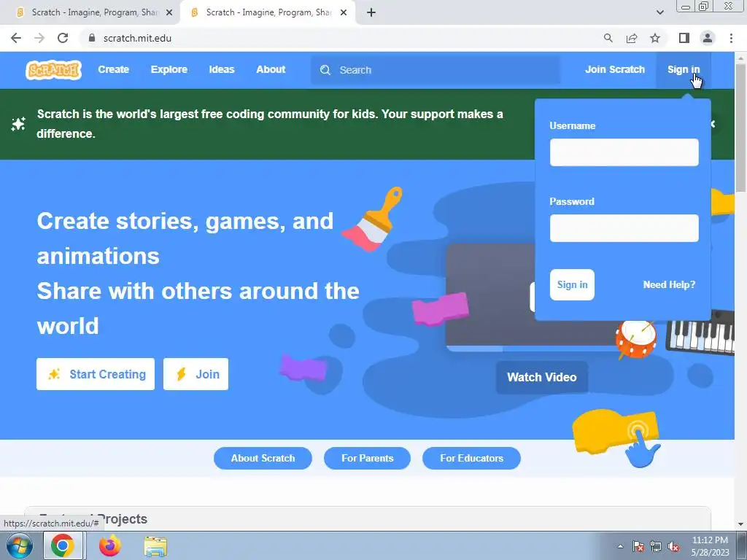This screenshot has height=560, width=747.
Task: Click the share page icon
Action: (x=632, y=38)
